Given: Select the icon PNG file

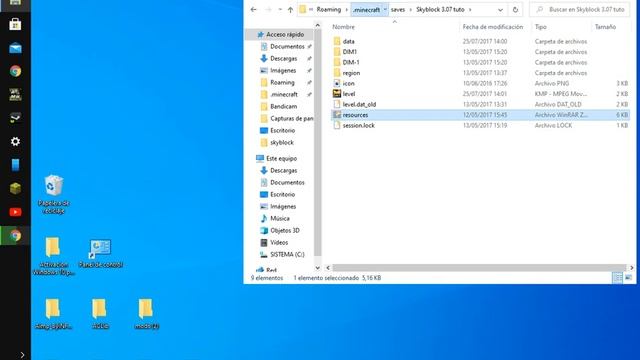Looking at the screenshot, I should pyautogui.click(x=348, y=83).
